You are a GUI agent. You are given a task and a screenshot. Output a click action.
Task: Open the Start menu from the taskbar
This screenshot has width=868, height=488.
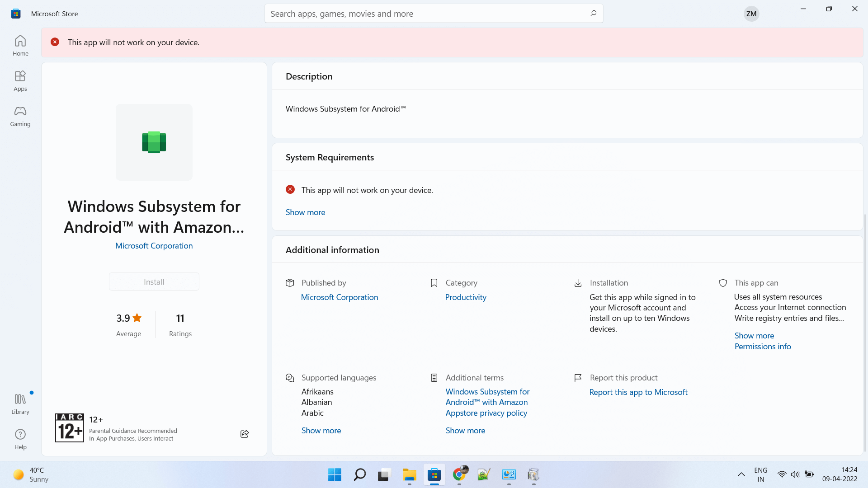(x=334, y=475)
